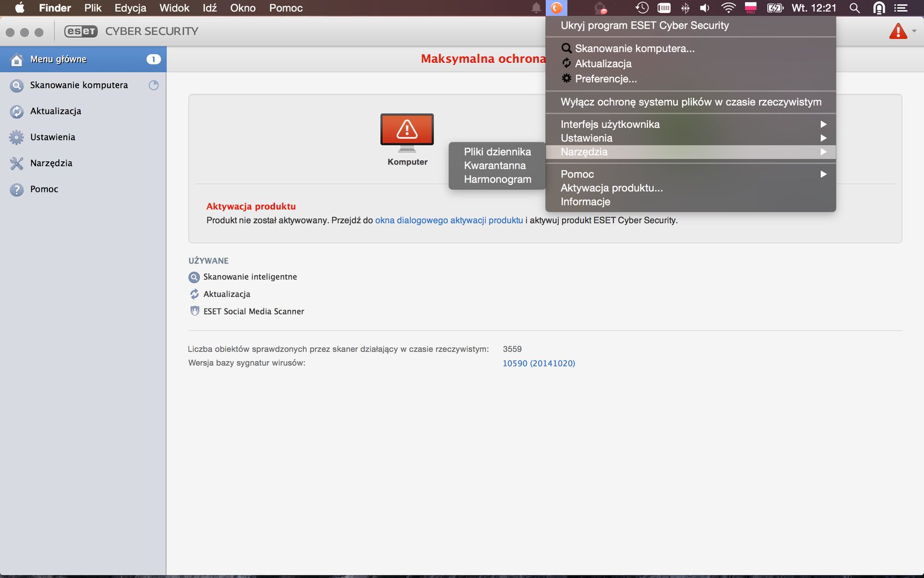Open the Pomoc menu in the menu bar

tap(286, 8)
